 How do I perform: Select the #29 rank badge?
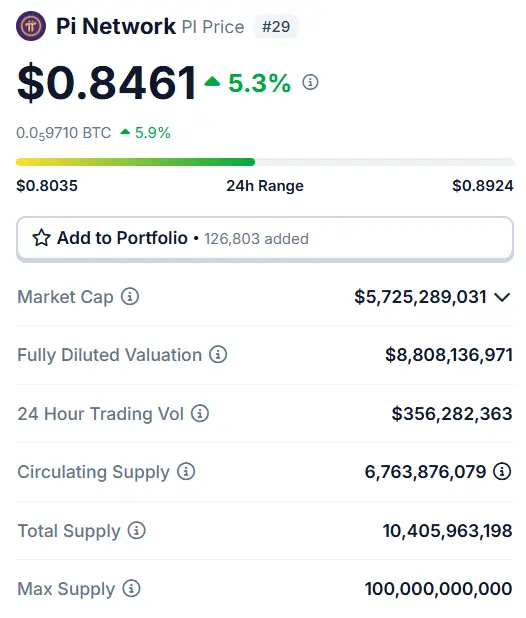point(276,27)
